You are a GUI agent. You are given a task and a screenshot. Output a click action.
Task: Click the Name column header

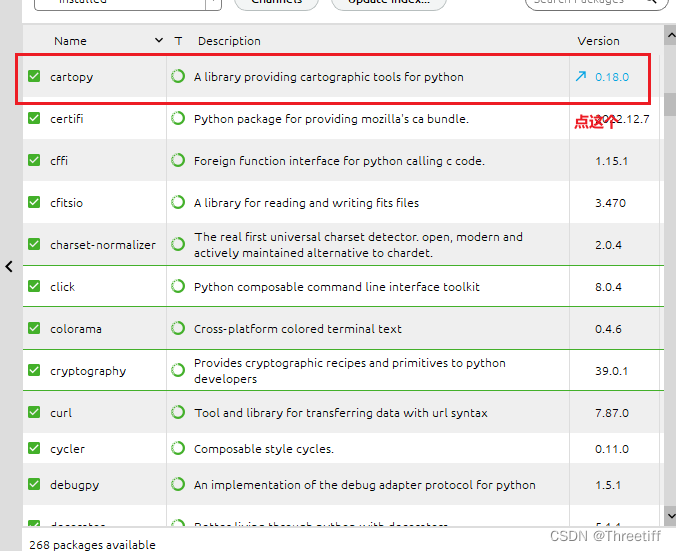[70, 41]
